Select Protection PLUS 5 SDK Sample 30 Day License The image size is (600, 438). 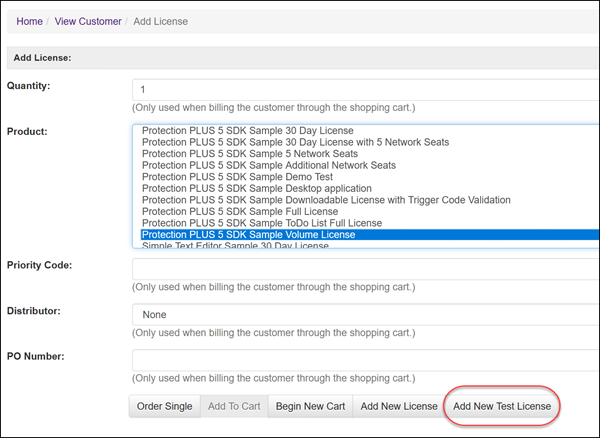370,130
